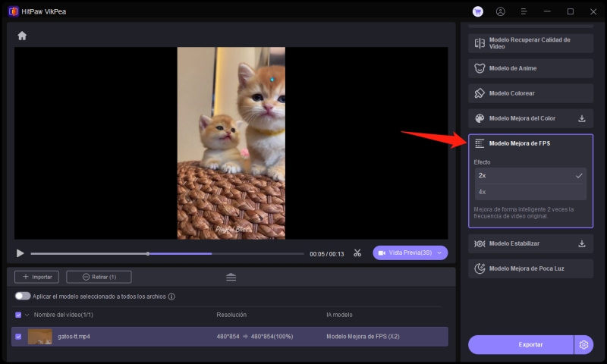
Task: Toggle apply selected model to all files
Action: pos(23,296)
